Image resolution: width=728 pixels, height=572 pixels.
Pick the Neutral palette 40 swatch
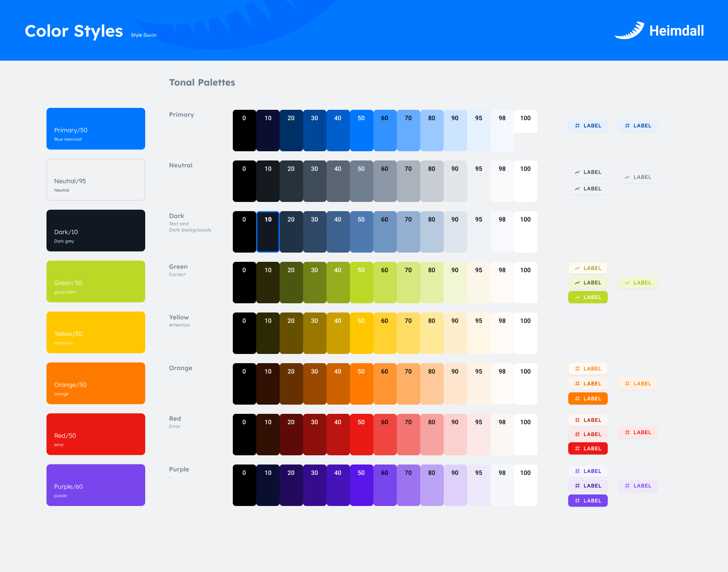coord(338,181)
